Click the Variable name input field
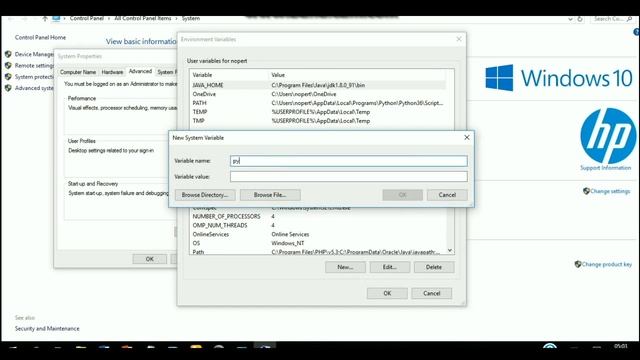The image size is (640, 360). (349, 161)
